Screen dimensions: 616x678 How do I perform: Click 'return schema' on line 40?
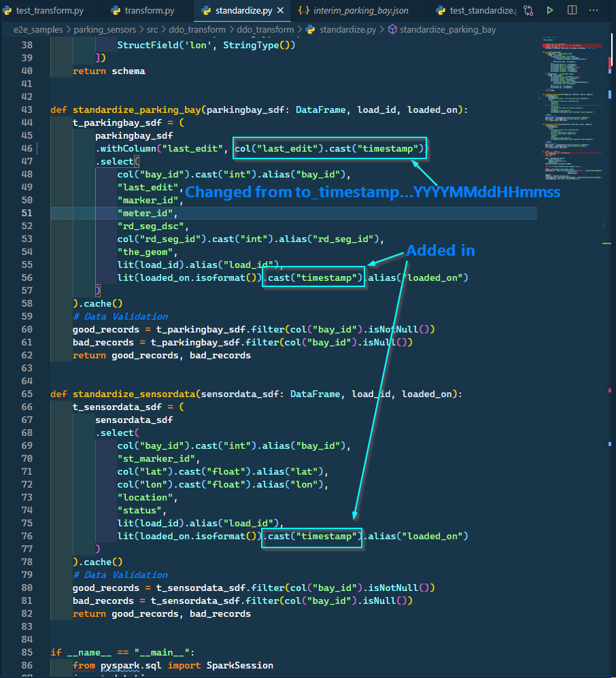click(x=109, y=71)
